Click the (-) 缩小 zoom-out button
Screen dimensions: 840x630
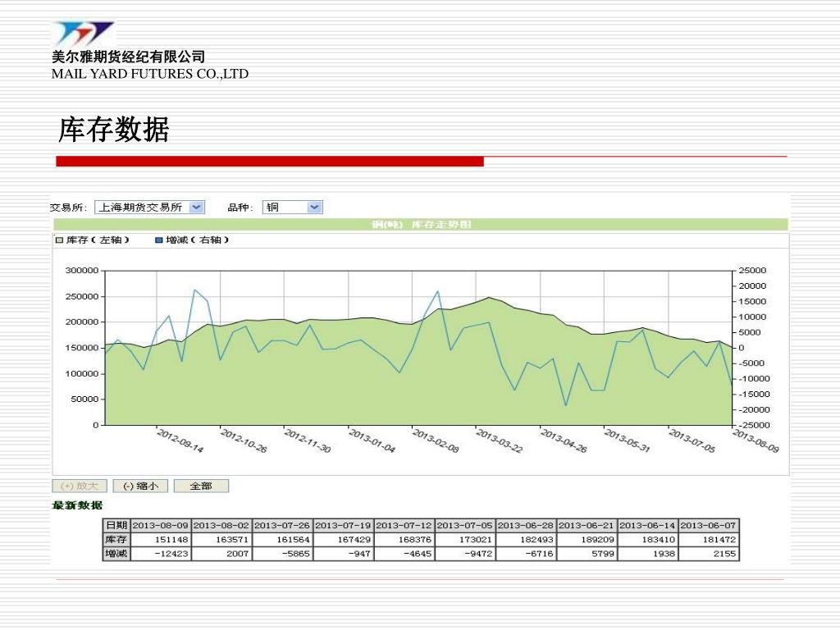pyautogui.click(x=140, y=486)
